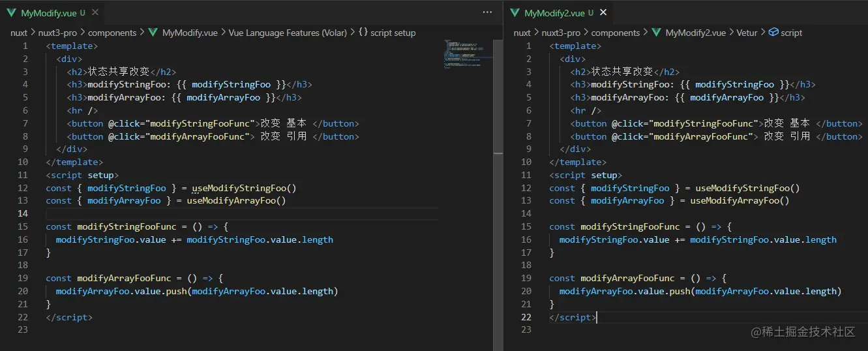This screenshot has width=868, height=351.
Task: Click '<template>' on line 1 in left editor
Action: tap(72, 46)
